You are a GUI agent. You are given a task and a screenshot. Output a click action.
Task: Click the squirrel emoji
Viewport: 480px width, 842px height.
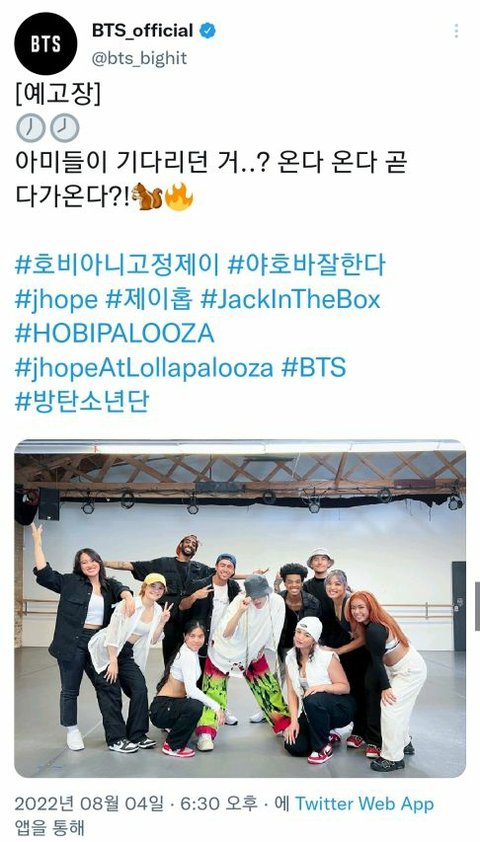pos(147,197)
